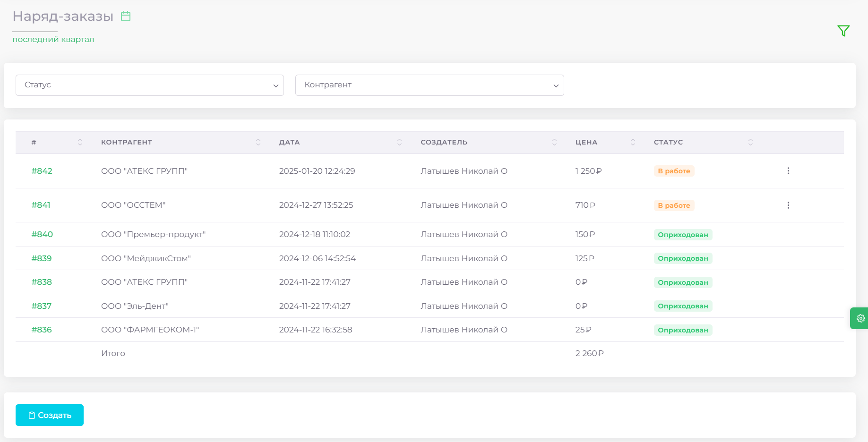868x442 pixels.
Task: Click Оприходован badge in row #836
Action: [x=683, y=330]
